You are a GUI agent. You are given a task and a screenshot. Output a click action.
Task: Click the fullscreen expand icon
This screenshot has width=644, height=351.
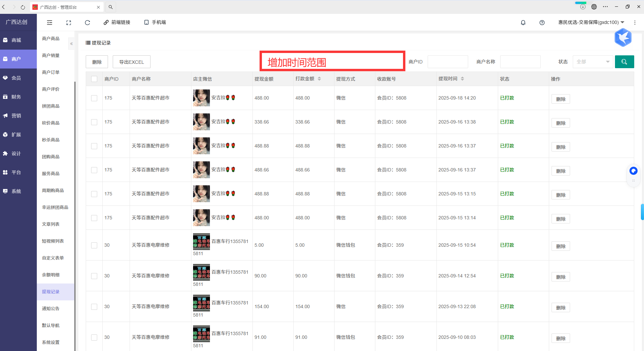point(69,23)
